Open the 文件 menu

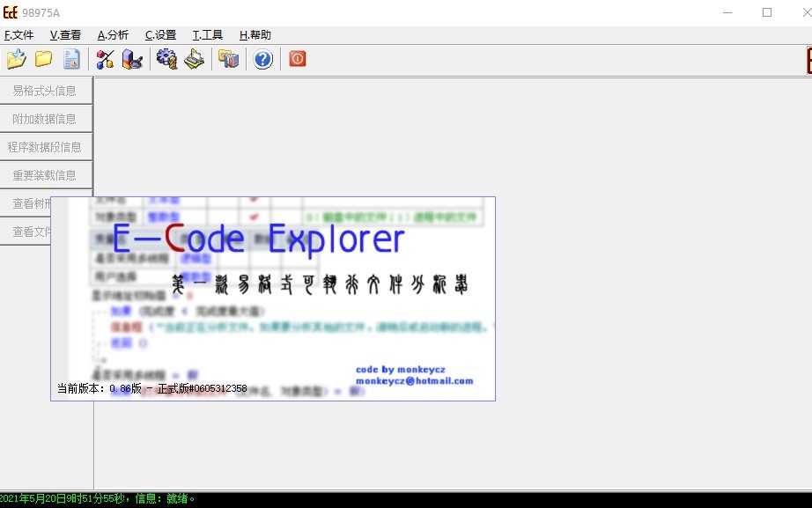(19, 35)
